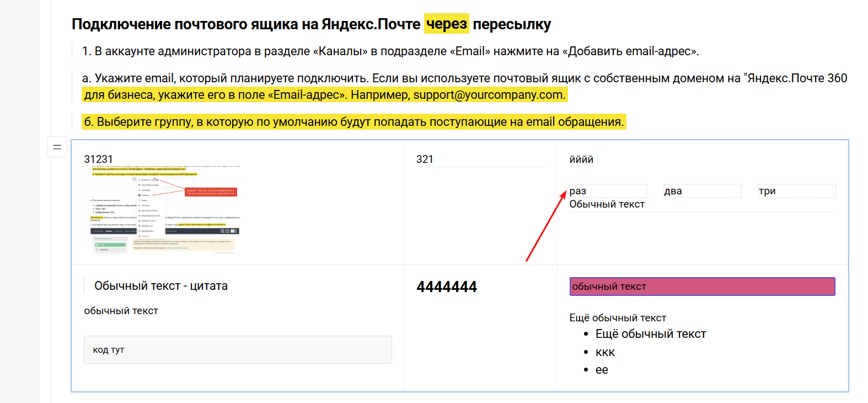Click the bullet item 'ее'
Screen dimensions: 868x403
pos(602,370)
